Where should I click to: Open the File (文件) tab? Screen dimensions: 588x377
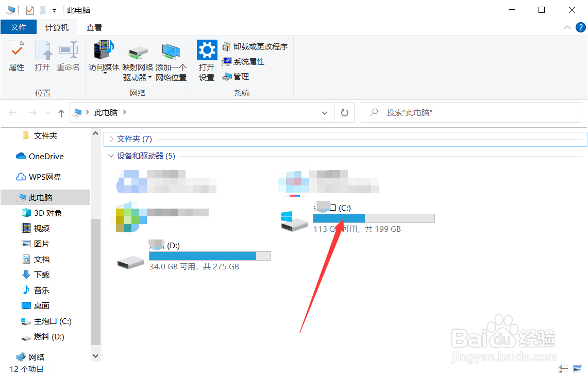[x=19, y=27]
